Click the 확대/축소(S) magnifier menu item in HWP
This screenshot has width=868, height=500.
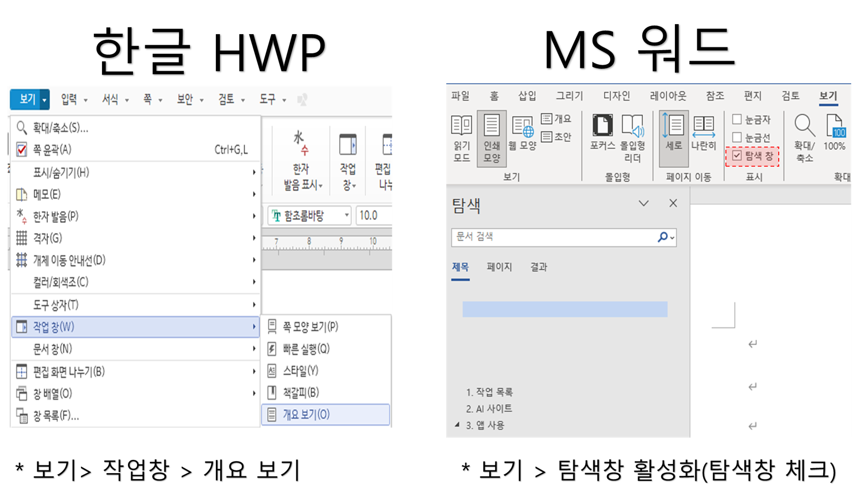point(135,128)
